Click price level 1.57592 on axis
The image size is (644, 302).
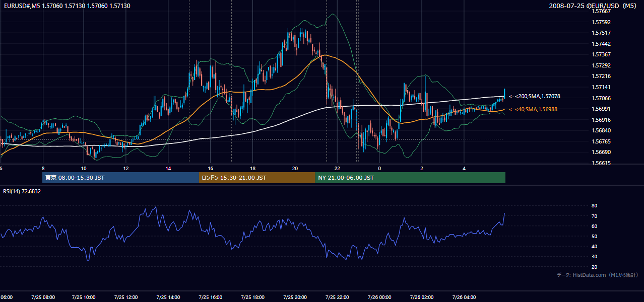pyautogui.click(x=601, y=22)
